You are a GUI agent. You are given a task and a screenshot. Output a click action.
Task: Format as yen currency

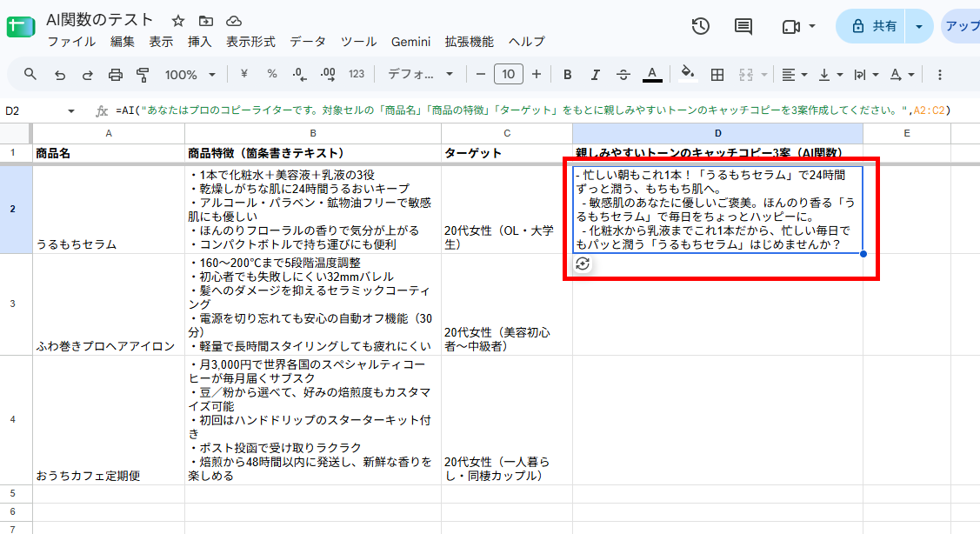point(243,75)
